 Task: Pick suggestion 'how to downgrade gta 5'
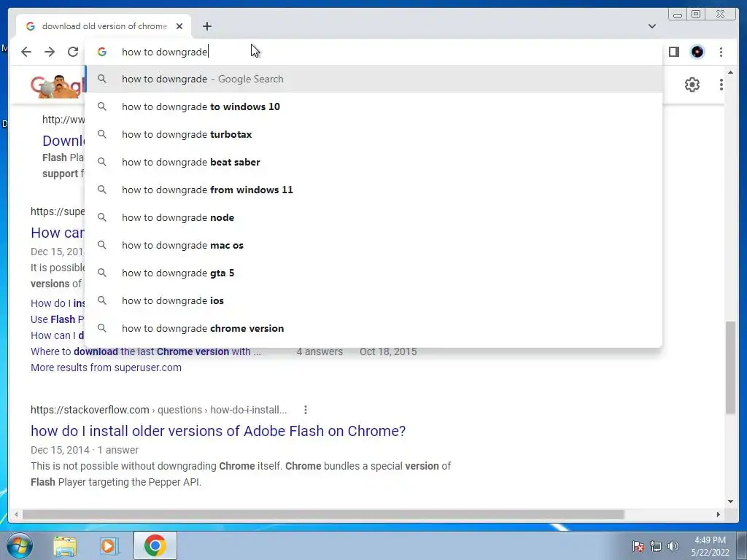click(x=373, y=273)
